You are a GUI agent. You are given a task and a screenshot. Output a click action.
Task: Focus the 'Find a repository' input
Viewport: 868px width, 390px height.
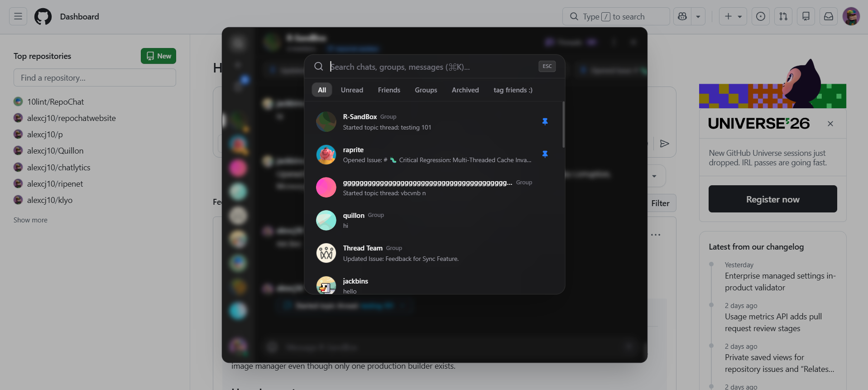point(95,77)
